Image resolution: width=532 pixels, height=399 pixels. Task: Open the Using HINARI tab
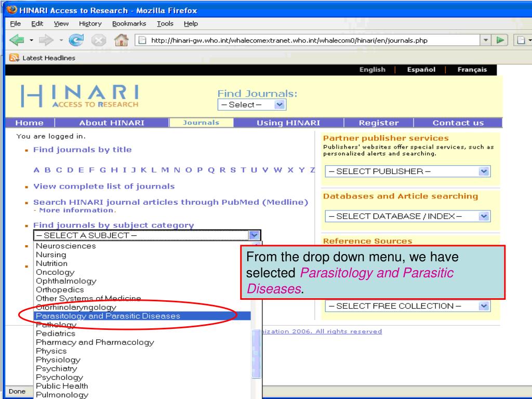(288, 123)
